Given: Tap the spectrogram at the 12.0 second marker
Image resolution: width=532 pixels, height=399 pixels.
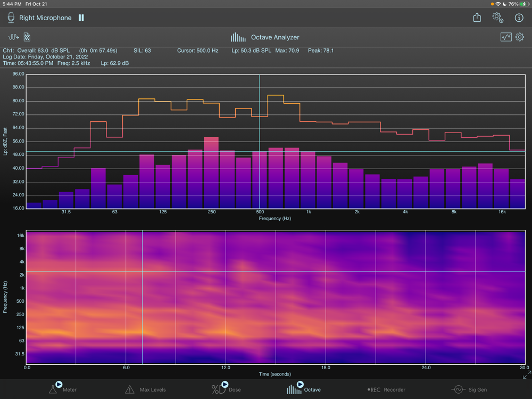Looking at the screenshot, I should (226, 297).
